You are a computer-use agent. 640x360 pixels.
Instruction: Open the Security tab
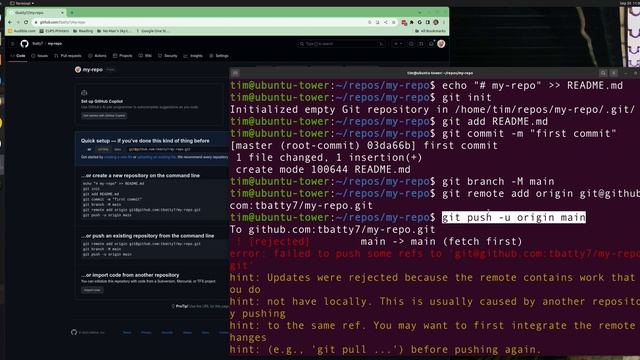167,56
